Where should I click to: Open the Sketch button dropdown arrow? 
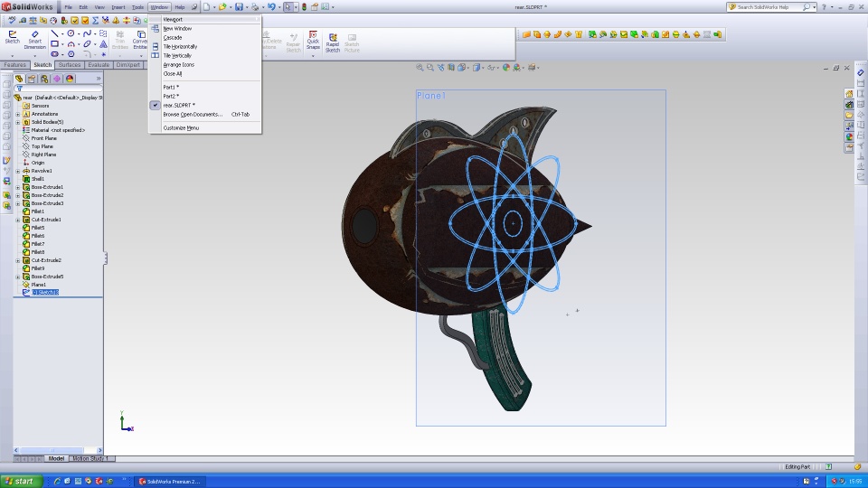[x=12, y=56]
